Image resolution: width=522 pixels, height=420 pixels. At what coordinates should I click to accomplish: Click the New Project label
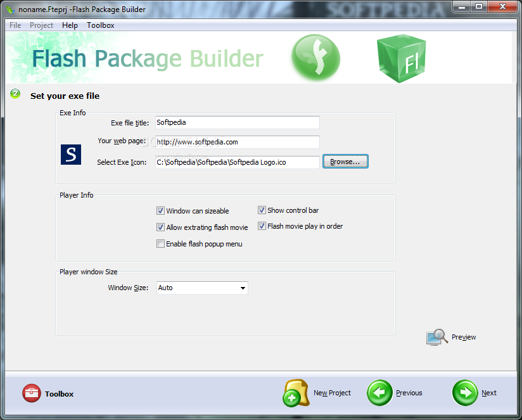pos(332,393)
